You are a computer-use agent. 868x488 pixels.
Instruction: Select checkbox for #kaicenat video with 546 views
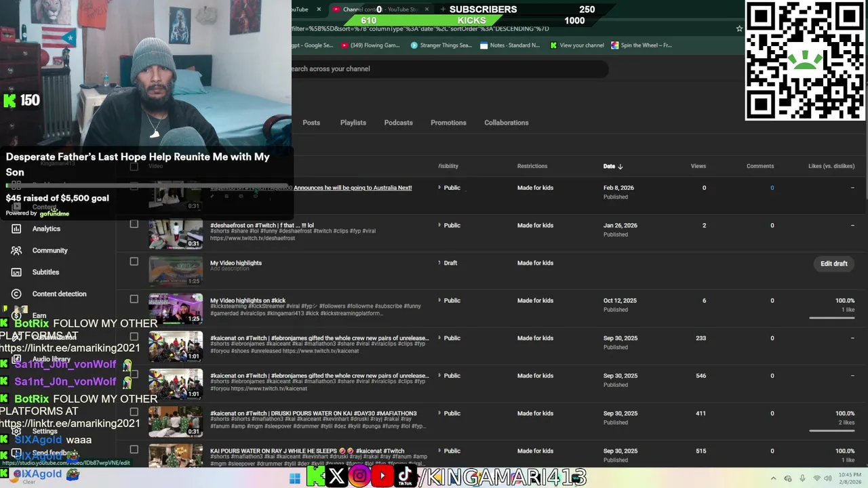tap(134, 374)
